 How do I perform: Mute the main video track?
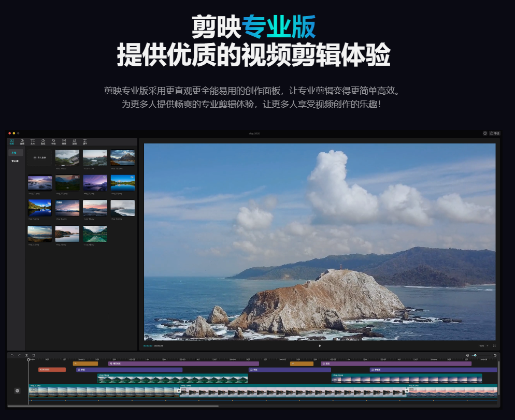point(18,390)
